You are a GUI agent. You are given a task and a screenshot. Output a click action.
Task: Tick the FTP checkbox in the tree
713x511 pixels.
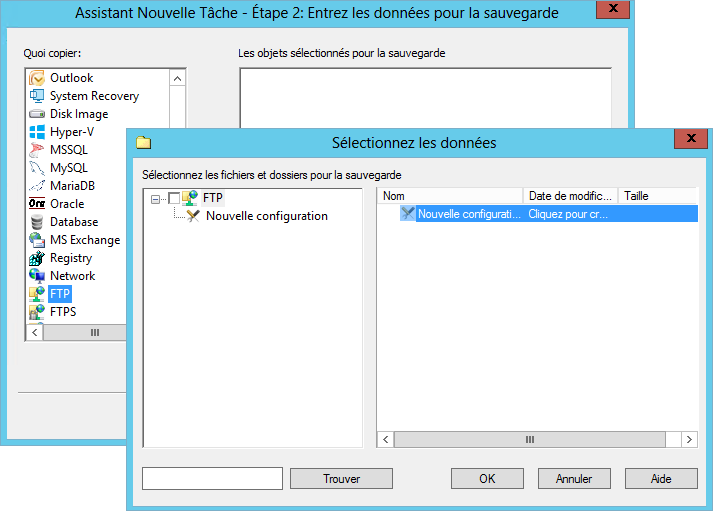coord(174,198)
